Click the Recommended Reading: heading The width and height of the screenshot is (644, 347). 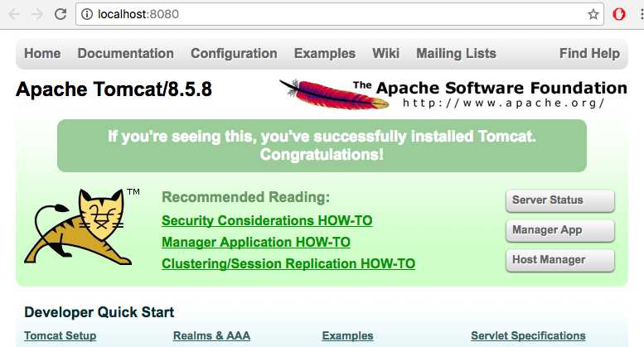245,197
